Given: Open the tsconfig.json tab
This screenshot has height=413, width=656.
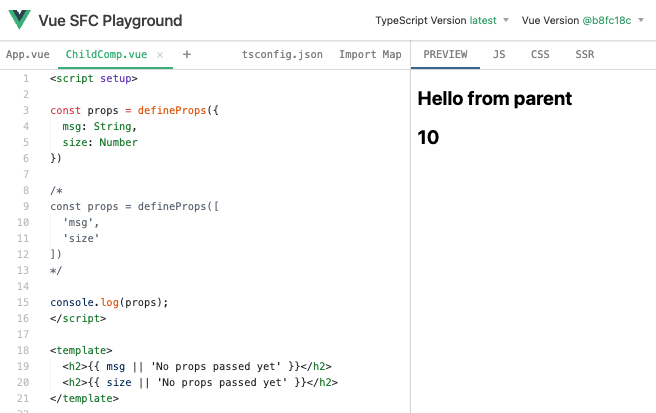Looking at the screenshot, I should (282, 54).
